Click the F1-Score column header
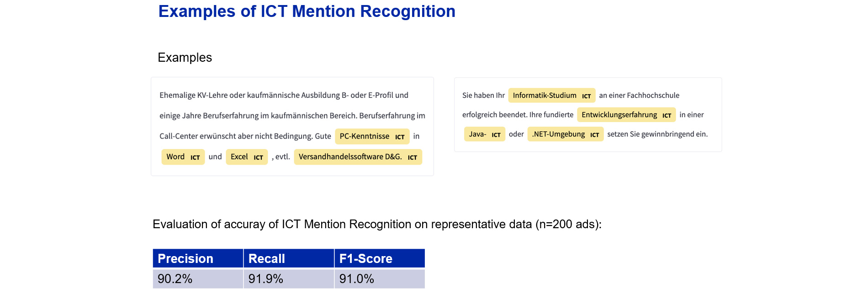This screenshot has height=300, width=868. (x=380, y=258)
